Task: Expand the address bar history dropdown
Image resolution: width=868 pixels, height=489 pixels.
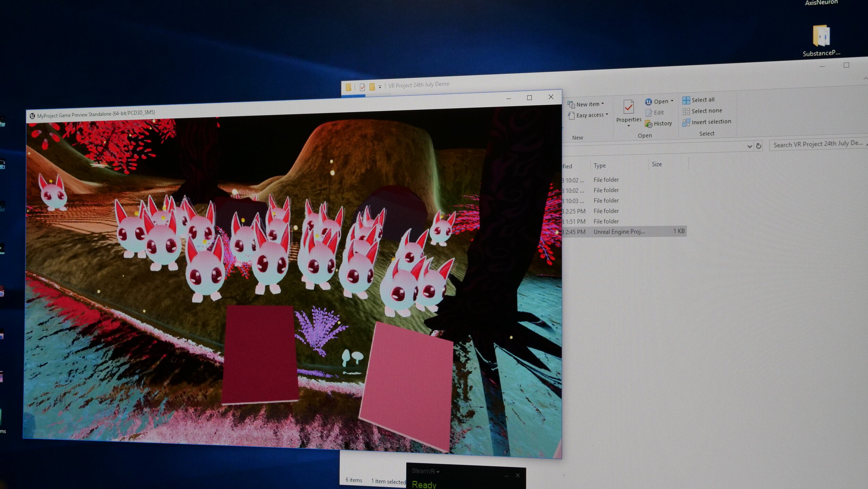Action: (x=750, y=146)
